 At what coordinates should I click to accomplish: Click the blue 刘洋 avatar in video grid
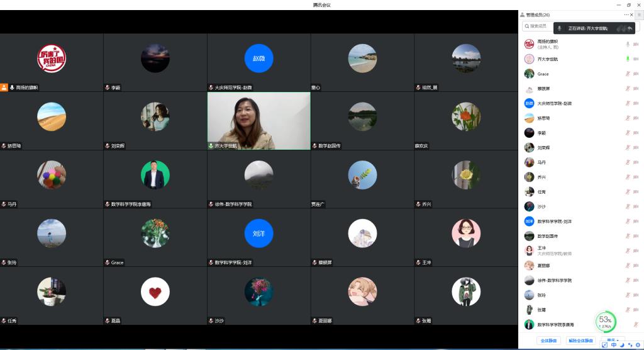point(258,233)
